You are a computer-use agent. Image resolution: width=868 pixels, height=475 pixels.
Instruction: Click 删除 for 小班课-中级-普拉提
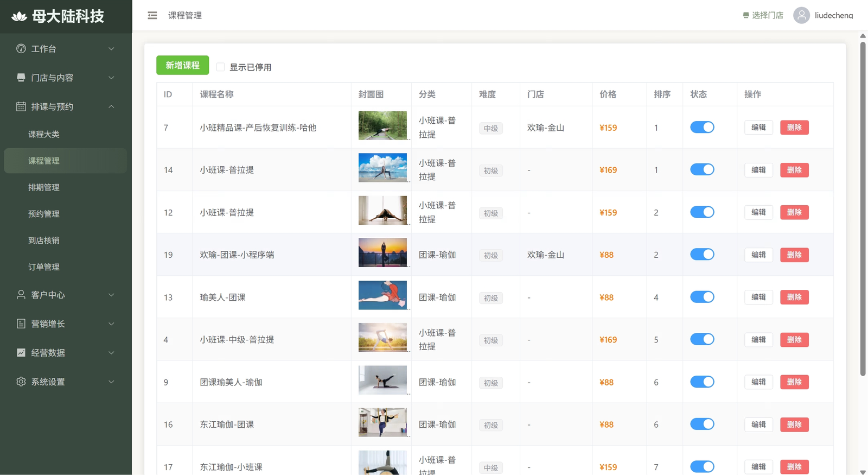794,340
